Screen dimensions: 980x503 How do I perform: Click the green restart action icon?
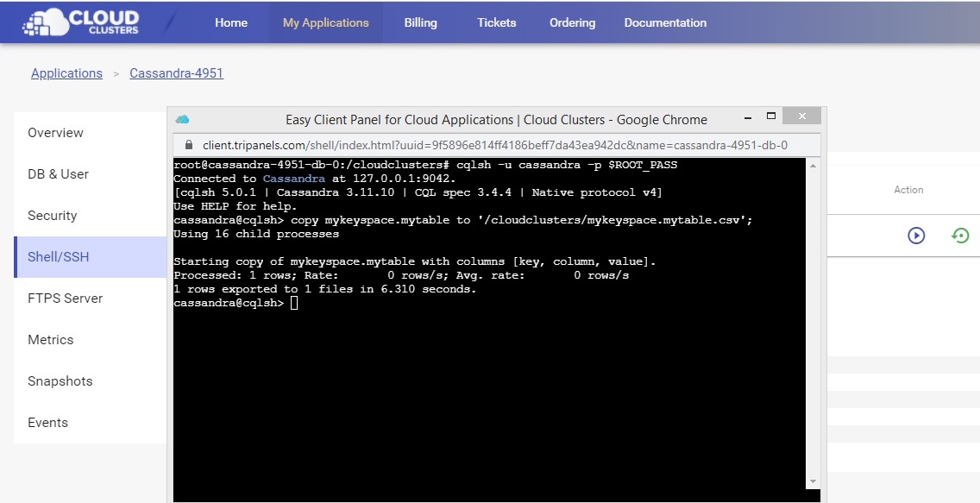(960, 236)
